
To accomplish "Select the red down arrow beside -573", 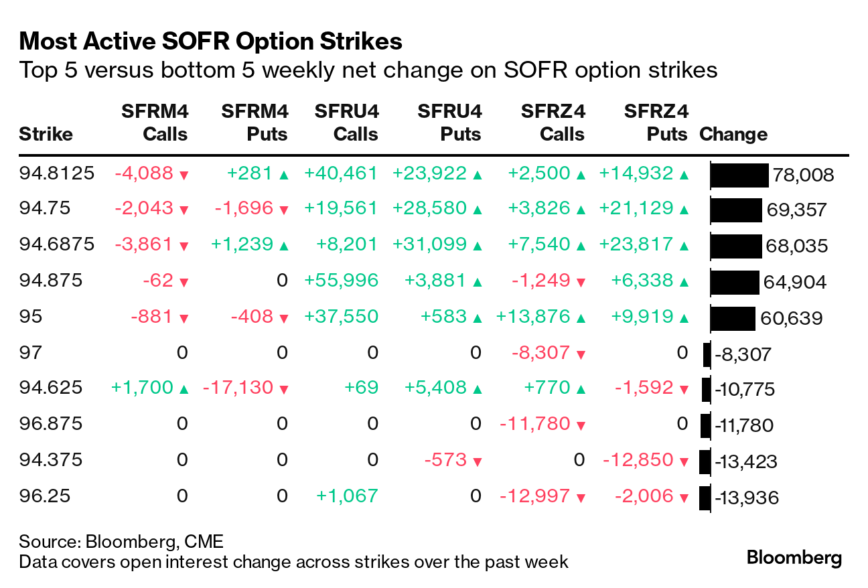I will coord(478,461).
